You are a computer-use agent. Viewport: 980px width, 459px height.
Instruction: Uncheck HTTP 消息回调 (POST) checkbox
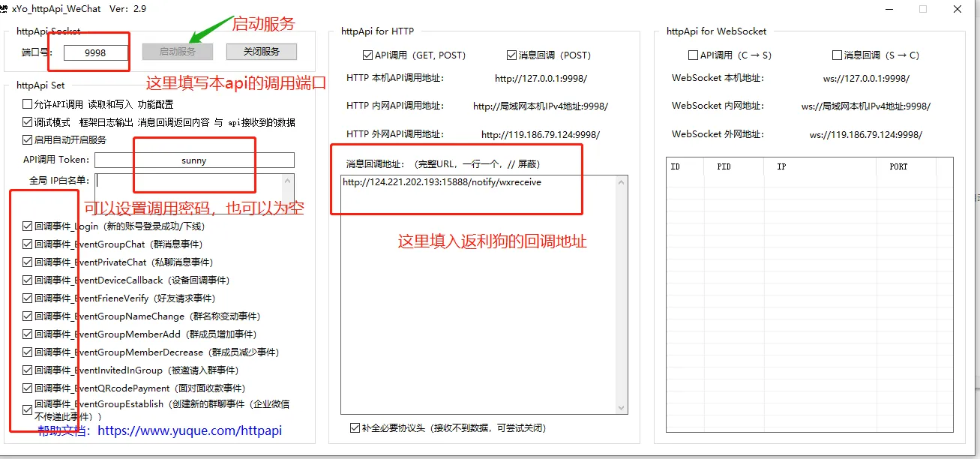click(511, 55)
